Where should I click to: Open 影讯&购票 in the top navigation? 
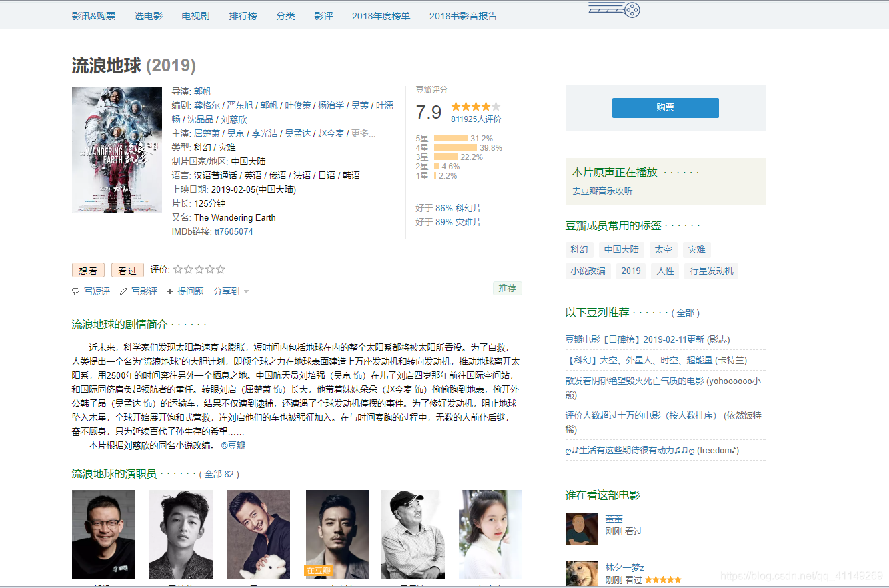click(x=93, y=16)
